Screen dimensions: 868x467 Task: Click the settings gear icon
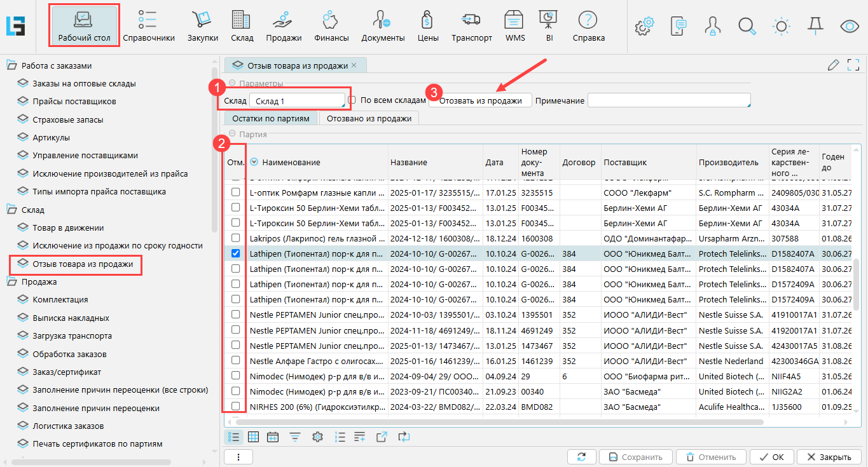pos(645,26)
